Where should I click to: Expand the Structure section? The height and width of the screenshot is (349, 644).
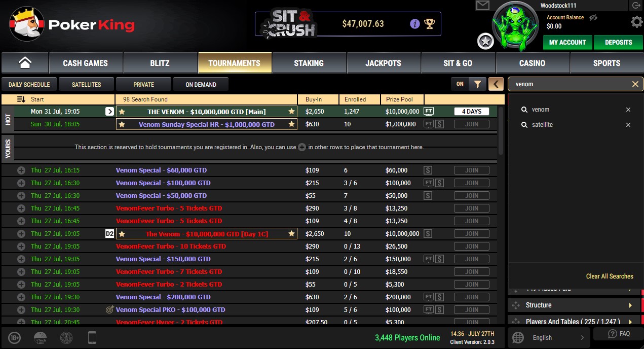pos(573,305)
